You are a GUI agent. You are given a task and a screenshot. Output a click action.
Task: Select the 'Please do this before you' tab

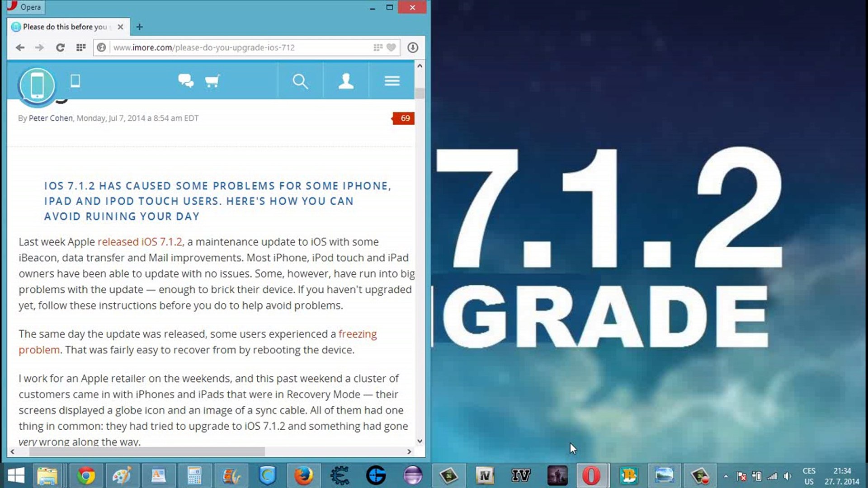click(65, 27)
